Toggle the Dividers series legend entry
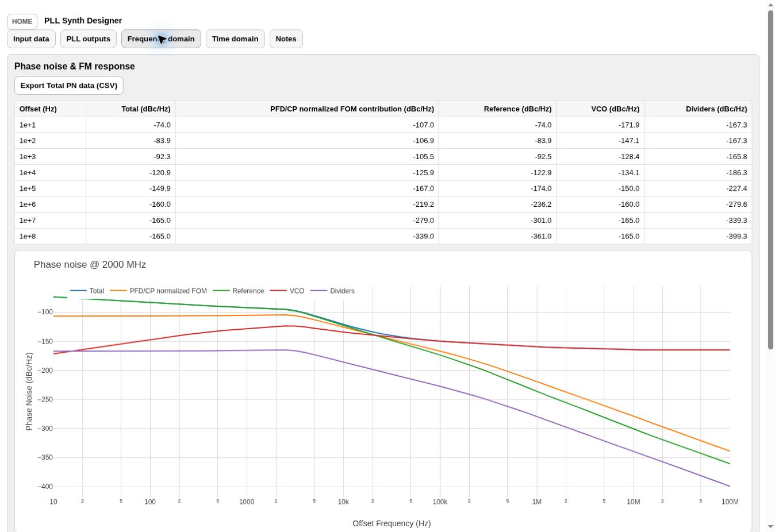Screen dimensions: 775x532 pyautogui.click(x=333, y=291)
